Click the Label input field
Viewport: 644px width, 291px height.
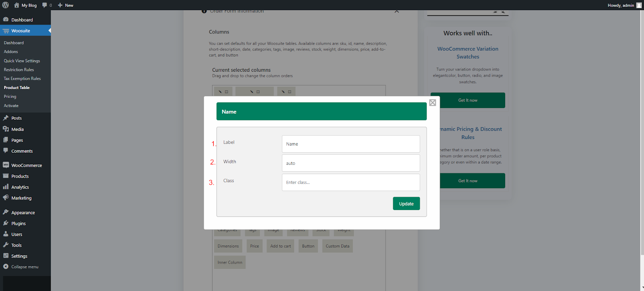351,144
